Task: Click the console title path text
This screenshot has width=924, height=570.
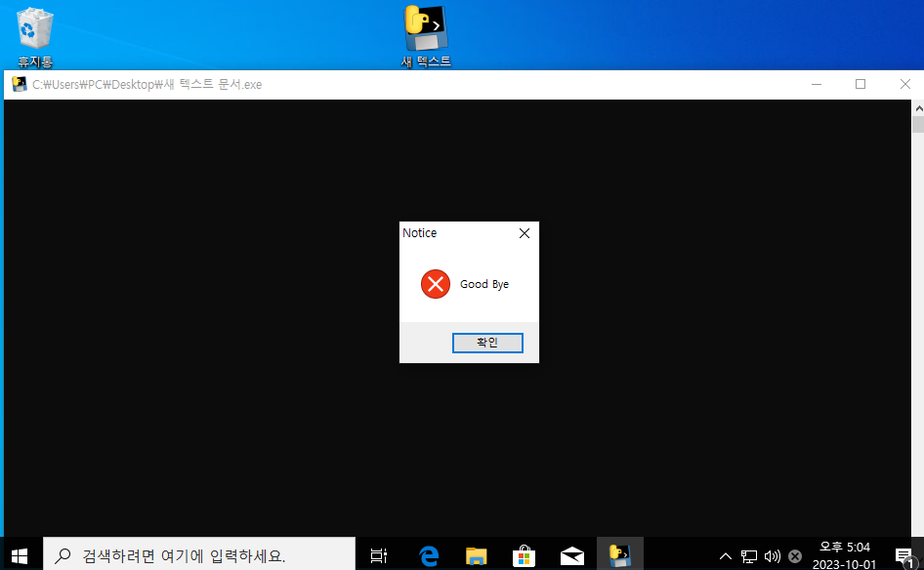Action: coord(147,84)
